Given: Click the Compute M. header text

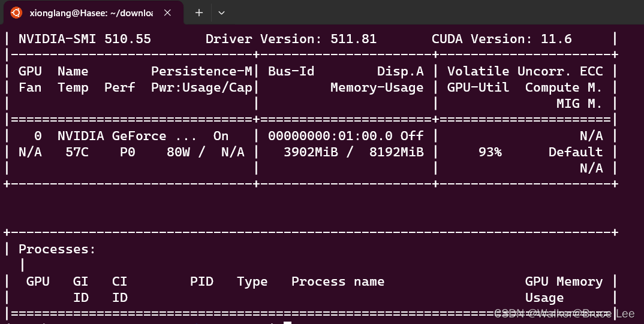Looking at the screenshot, I should pyautogui.click(x=564, y=87).
